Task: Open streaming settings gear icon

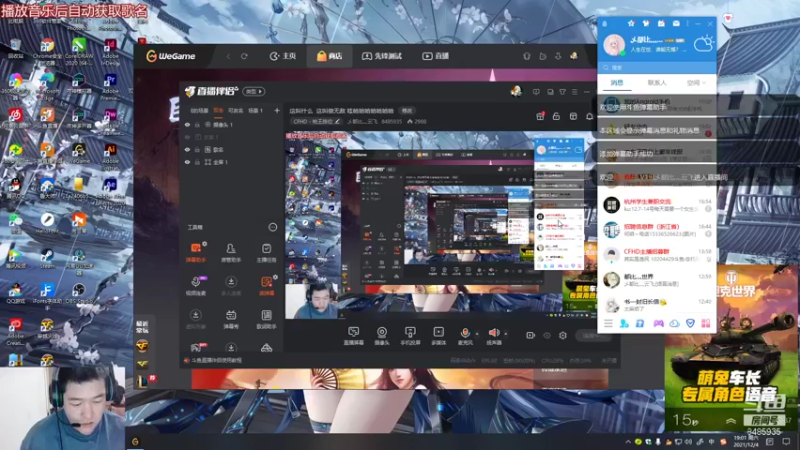Action: click(563, 335)
